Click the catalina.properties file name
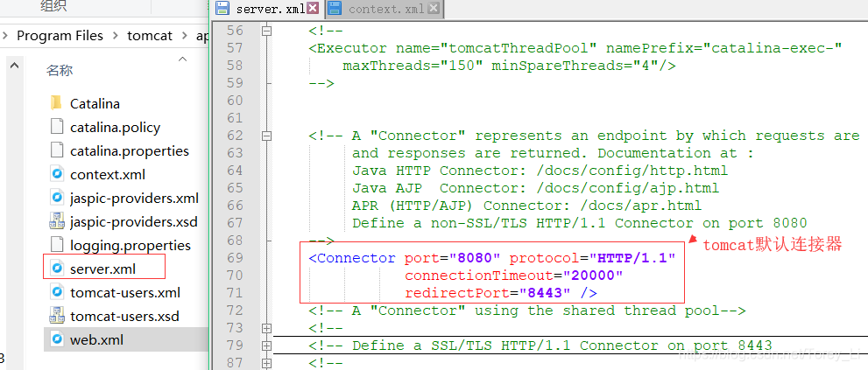 [130, 151]
